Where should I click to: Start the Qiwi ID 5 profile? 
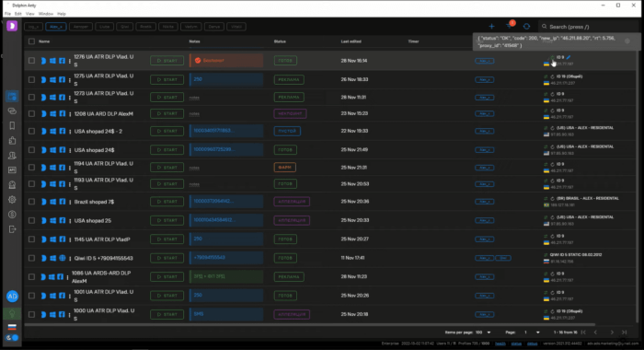pos(167,258)
